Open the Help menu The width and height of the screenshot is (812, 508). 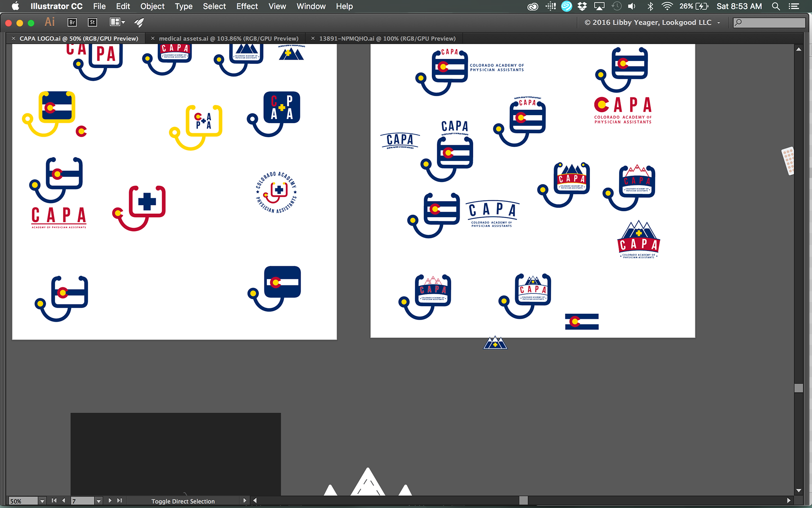(x=344, y=6)
